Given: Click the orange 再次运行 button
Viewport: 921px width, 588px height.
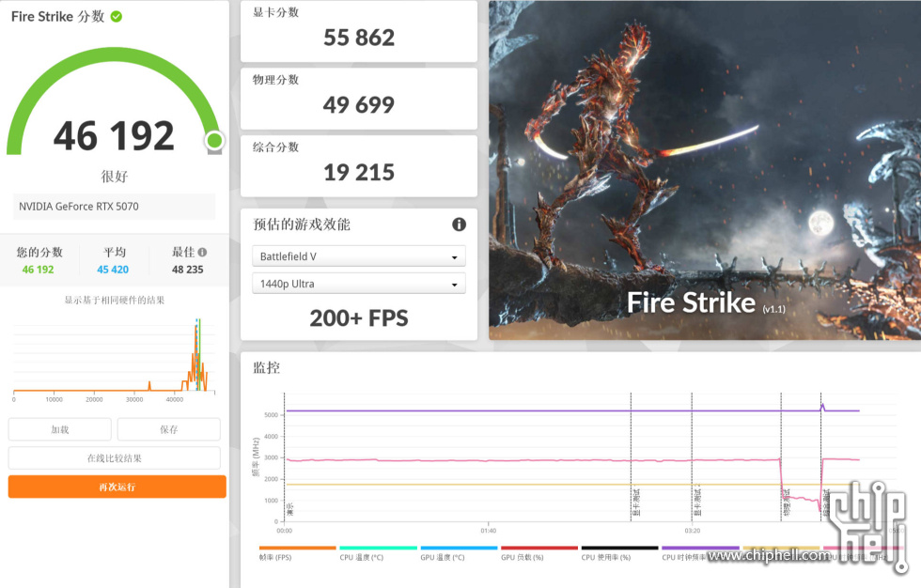Looking at the screenshot, I should (x=117, y=487).
